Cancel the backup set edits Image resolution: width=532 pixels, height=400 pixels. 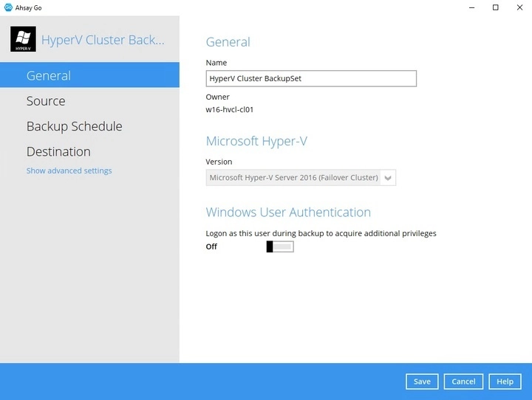tap(463, 382)
